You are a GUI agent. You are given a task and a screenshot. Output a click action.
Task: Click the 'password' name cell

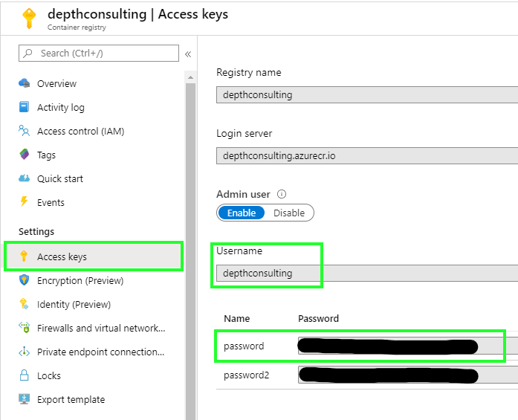(244, 346)
